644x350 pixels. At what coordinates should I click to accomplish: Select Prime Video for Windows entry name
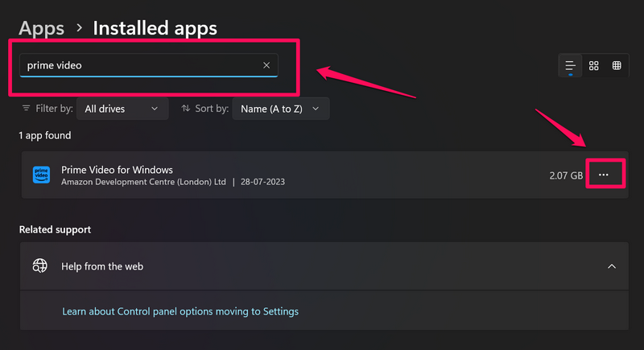click(x=117, y=170)
